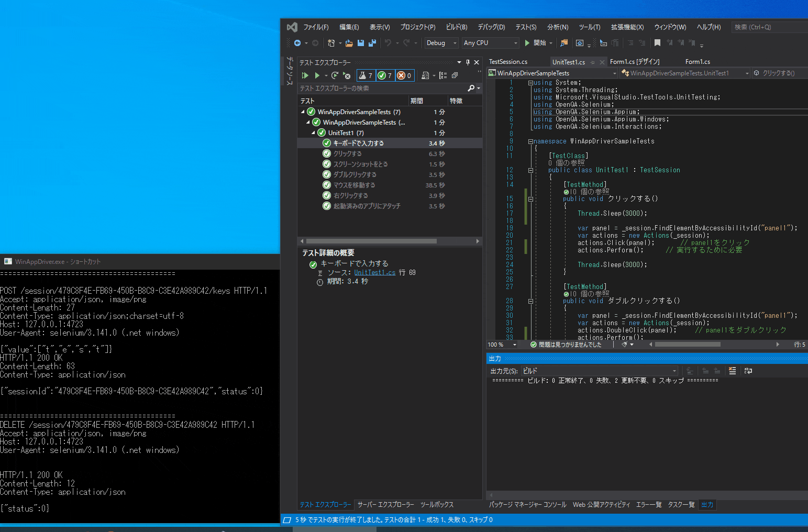Close the UnitTest1.cs tab with its X
Screen dimensions: 808x532
pos(602,62)
